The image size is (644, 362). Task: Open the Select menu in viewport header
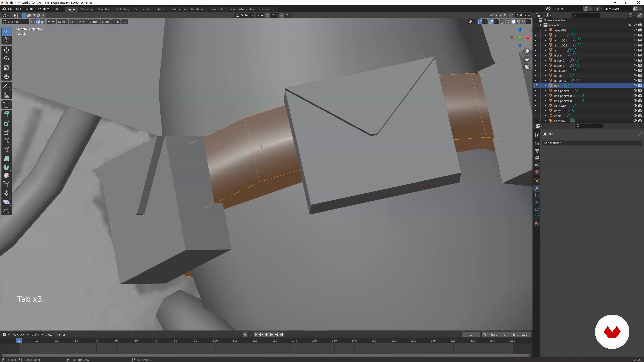click(62, 22)
